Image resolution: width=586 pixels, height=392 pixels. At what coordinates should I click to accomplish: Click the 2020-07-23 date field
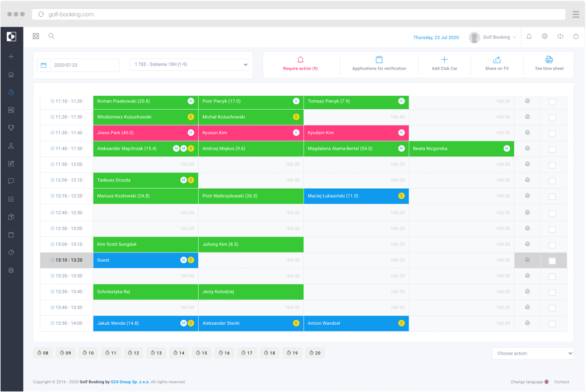(84, 64)
